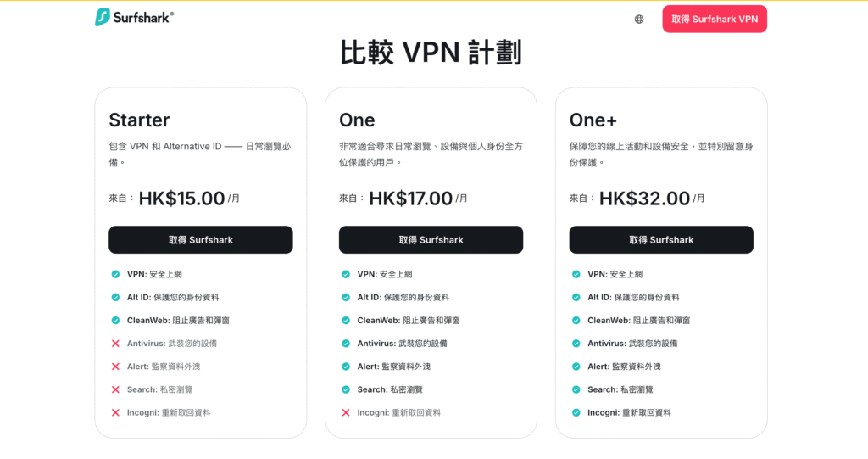
Task: Click the Incogni checkmark icon under One+
Action: point(576,412)
